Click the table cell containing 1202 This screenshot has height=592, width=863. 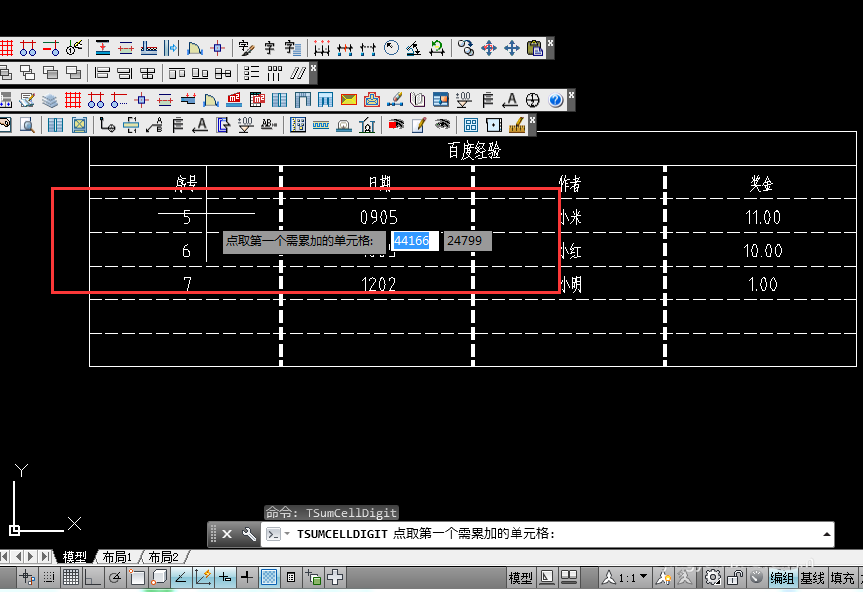378,284
